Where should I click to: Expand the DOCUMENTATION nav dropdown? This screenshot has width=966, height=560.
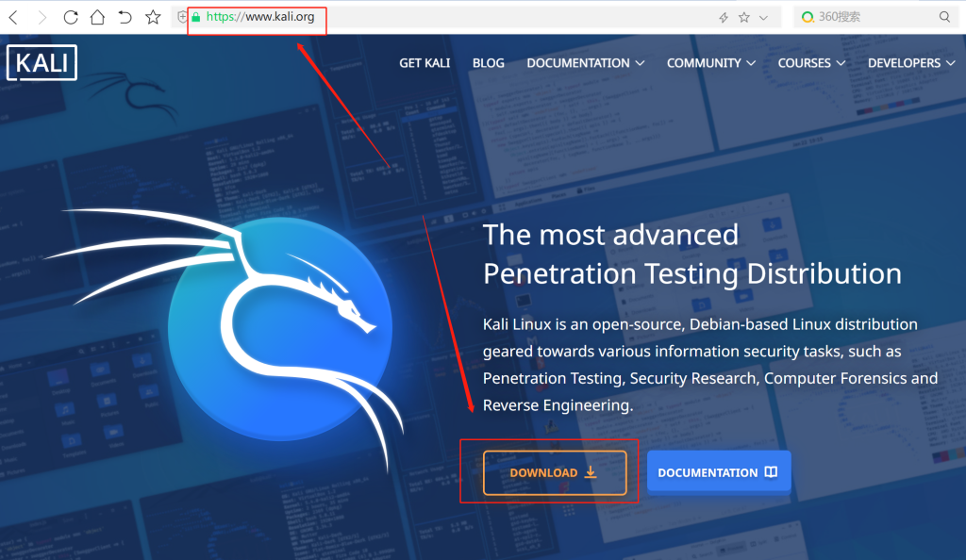click(x=585, y=63)
